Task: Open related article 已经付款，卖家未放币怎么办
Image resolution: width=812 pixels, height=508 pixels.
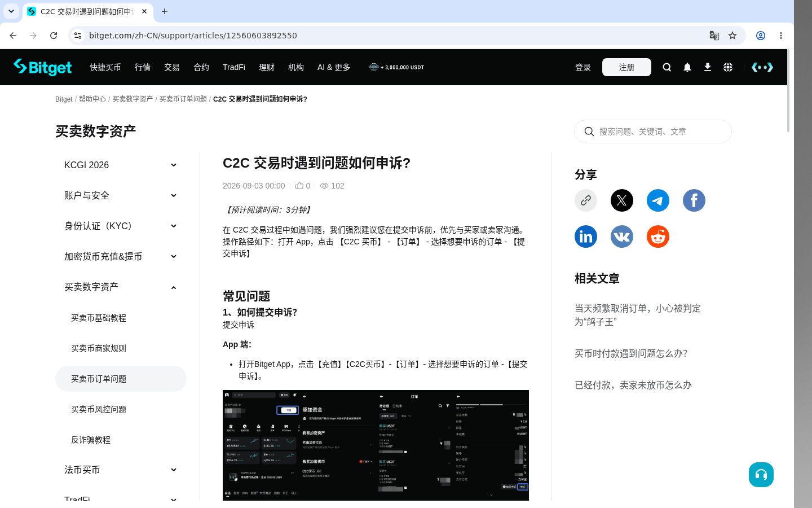Action: click(633, 385)
